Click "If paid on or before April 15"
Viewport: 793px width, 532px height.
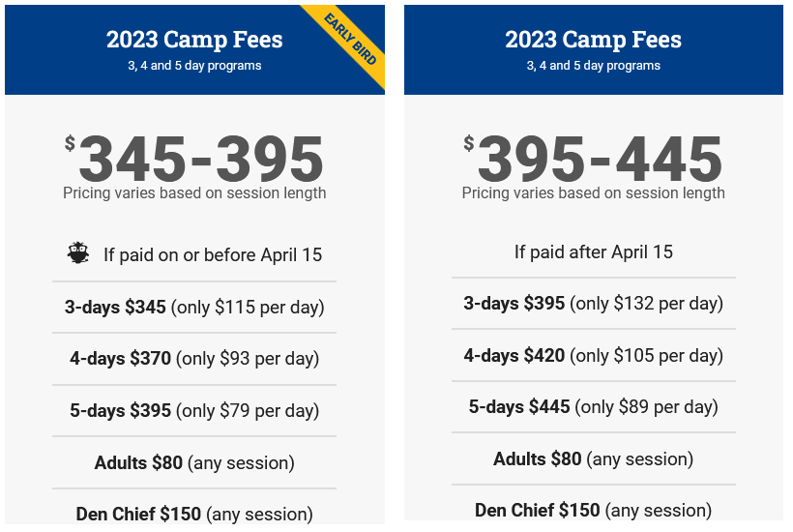(213, 255)
